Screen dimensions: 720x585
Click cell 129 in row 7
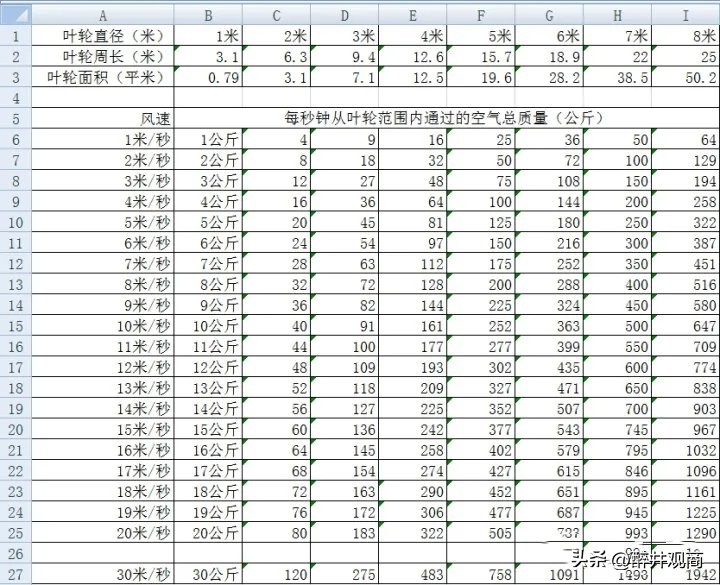click(686, 160)
